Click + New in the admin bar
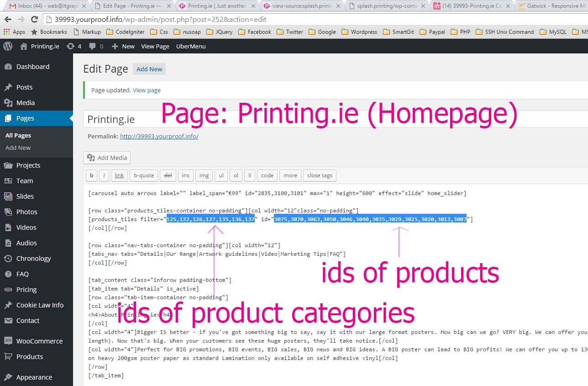The height and width of the screenshot is (386, 588). (x=123, y=46)
